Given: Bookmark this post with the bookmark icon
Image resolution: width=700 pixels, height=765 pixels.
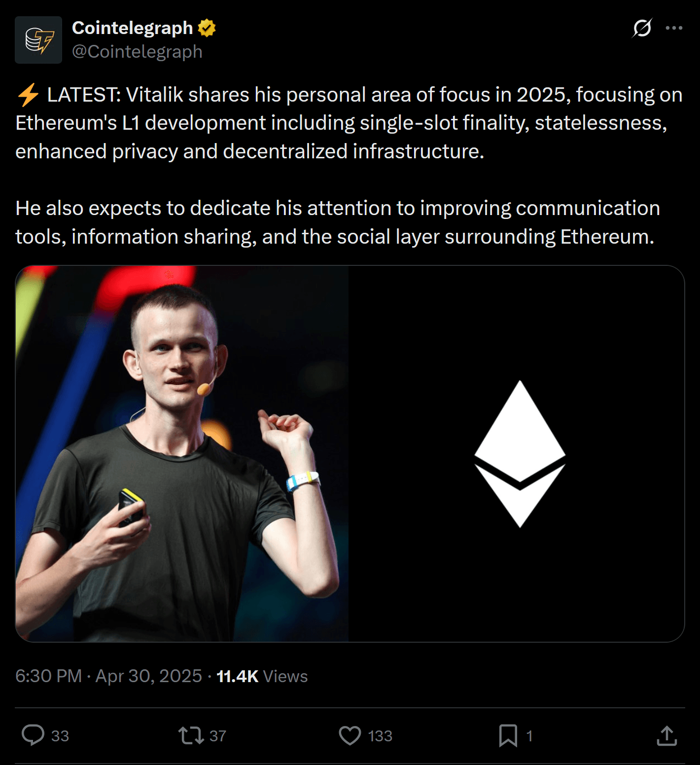Looking at the screenshot, I should (508, 735).
